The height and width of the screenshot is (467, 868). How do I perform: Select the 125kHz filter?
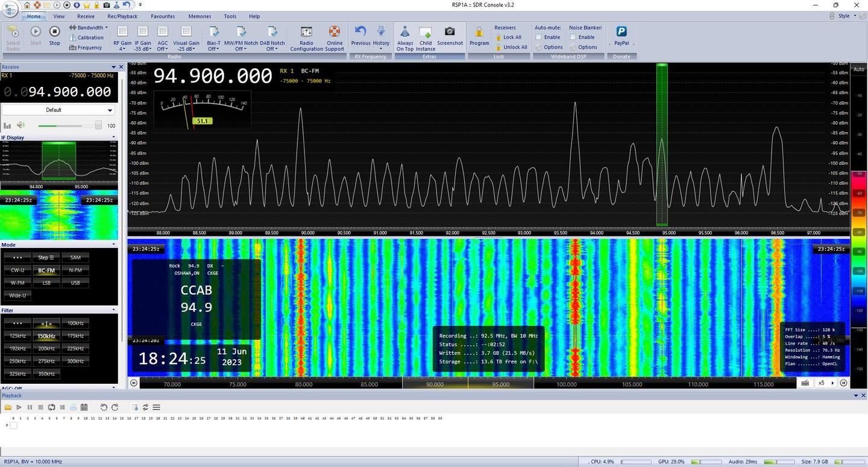point(17,335)
